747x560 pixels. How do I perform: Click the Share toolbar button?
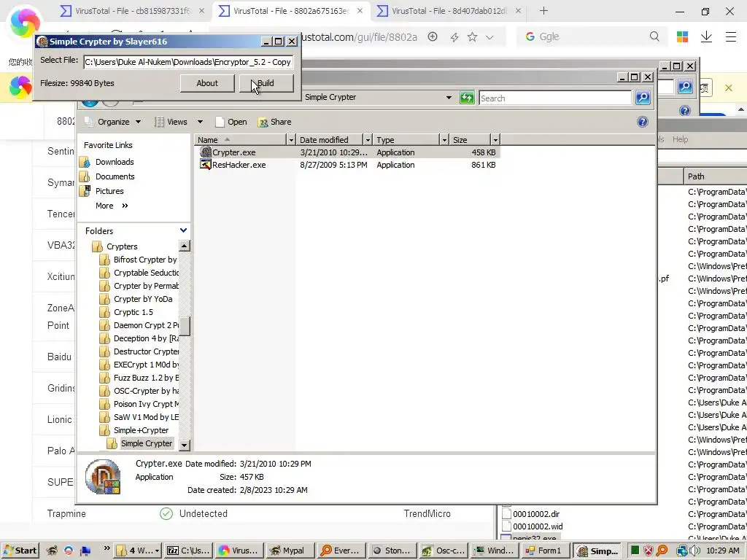coord(275,122)
